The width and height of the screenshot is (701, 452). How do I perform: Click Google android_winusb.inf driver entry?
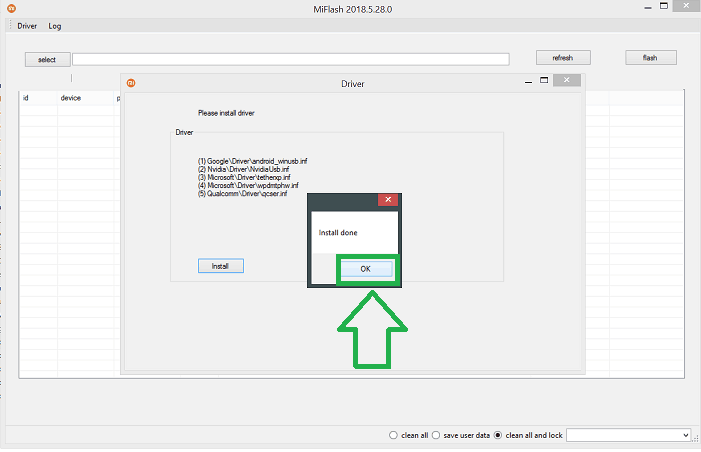click(253, 161)
